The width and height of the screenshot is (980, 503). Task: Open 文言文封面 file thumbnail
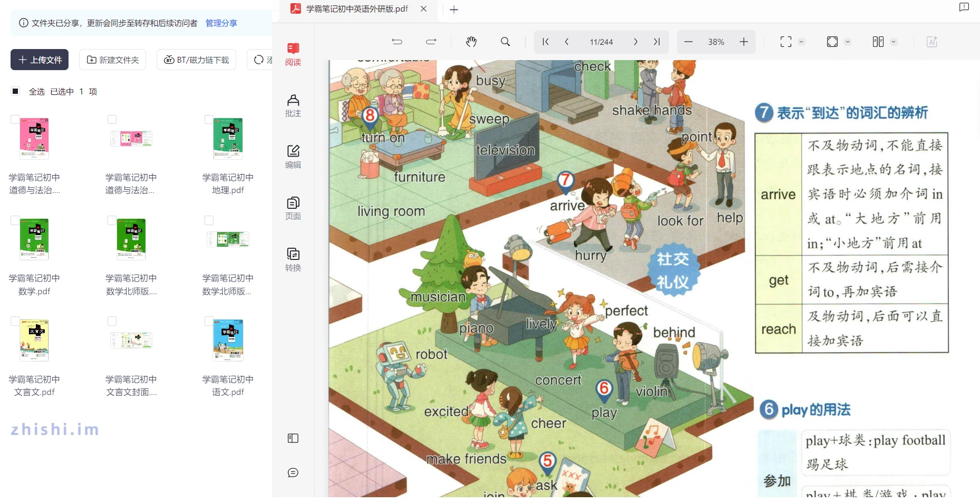pos(131,340)
